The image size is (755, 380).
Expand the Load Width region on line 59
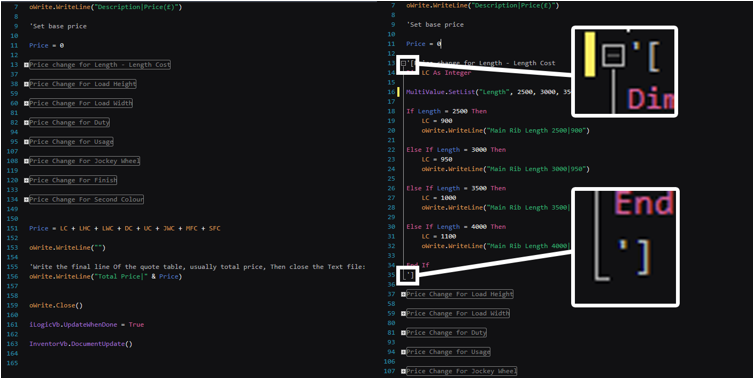[x=404, y=314]
